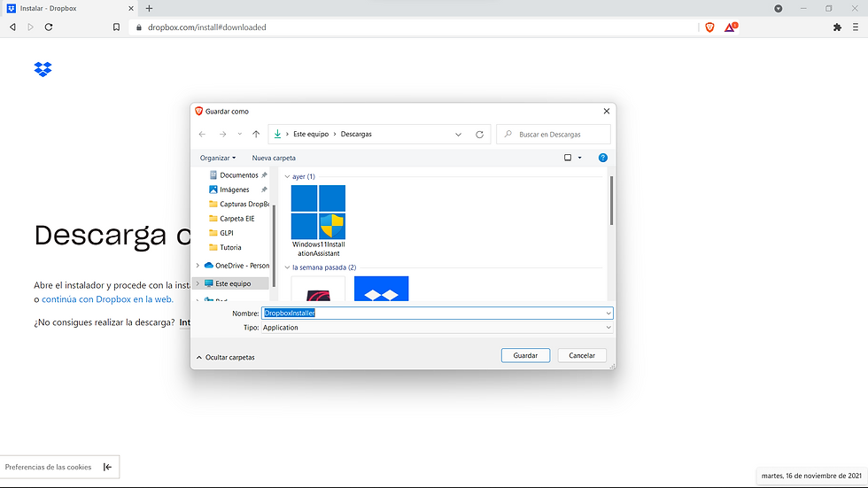Select Documentos in the navigation pane

(x=238, y=174)
